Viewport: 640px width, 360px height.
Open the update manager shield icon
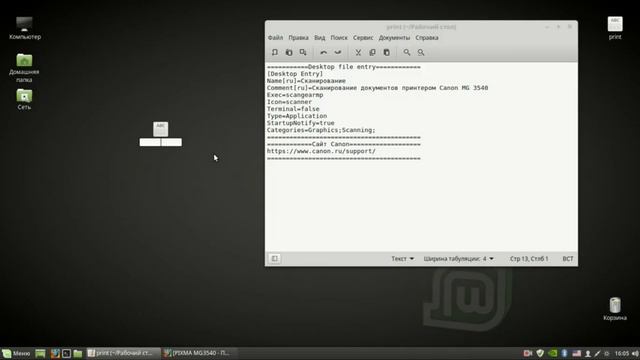coord(540,353)
